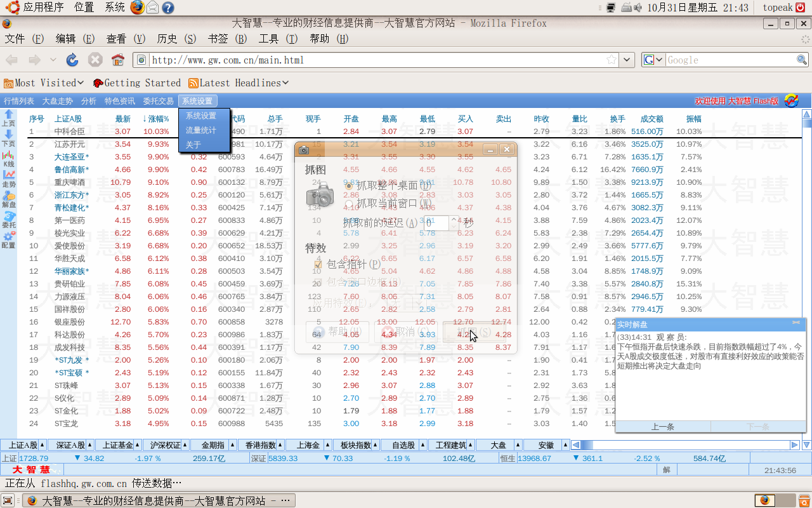Image resolution: width=812 pixels, height=508 pixels.
Task: Click the show desktop icon in bottom panel
Action: coord(8,500)
